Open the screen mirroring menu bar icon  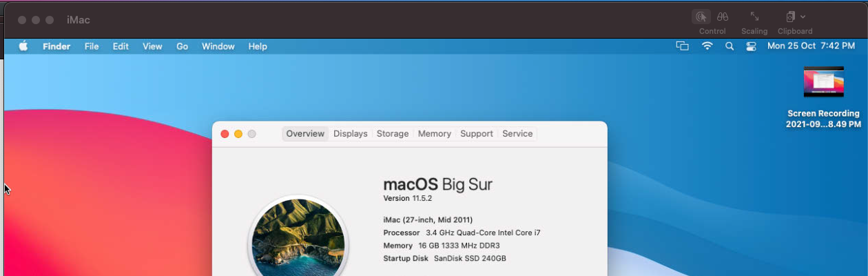click(x=682, y=46)
